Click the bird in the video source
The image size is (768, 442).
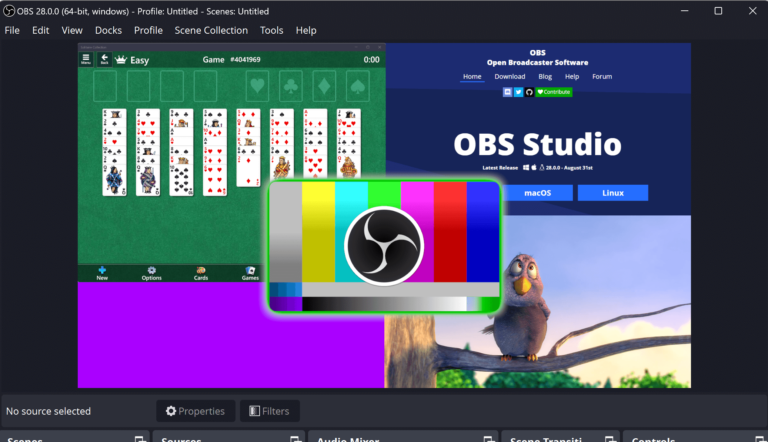[524, 306]
